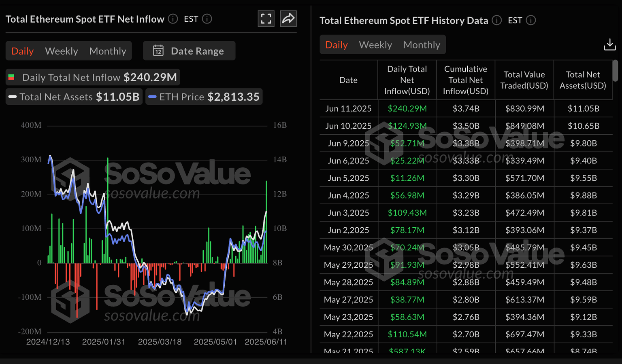Click the Daily tab above the chart
This screenshot has width=622, height=364.
click(x=23, y=51)
